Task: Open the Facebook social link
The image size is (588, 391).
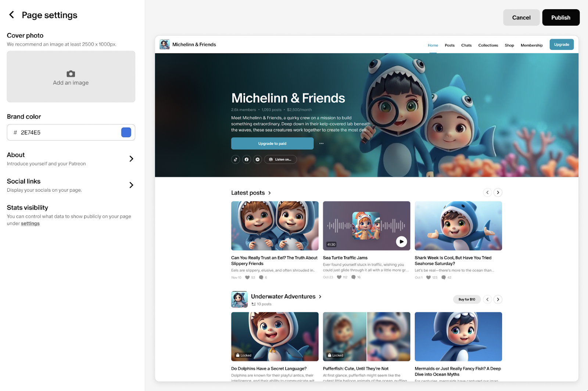Action: coord(247,159)
